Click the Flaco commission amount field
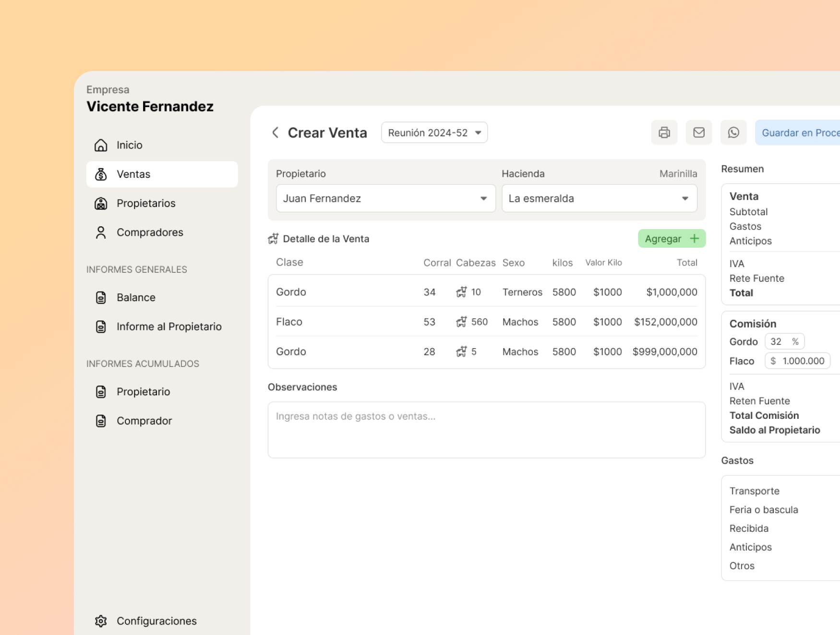 [x=797, y=361]
